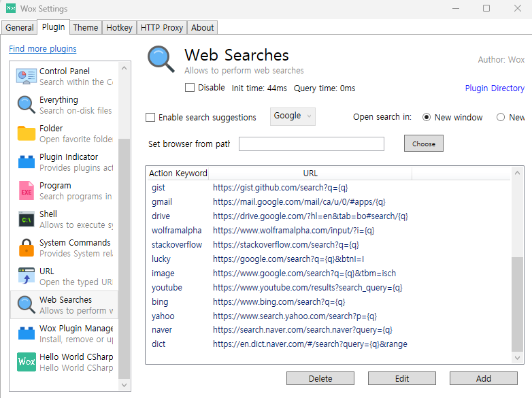Click the search table scroll down arrow
532x398 pixels.
coord(518,358)
